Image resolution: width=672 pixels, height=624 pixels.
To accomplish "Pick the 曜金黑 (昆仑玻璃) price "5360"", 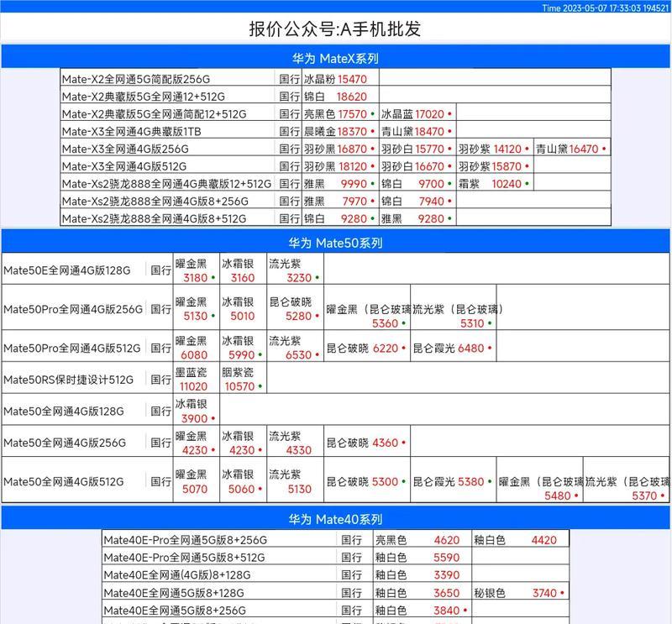I will point(386,323).
